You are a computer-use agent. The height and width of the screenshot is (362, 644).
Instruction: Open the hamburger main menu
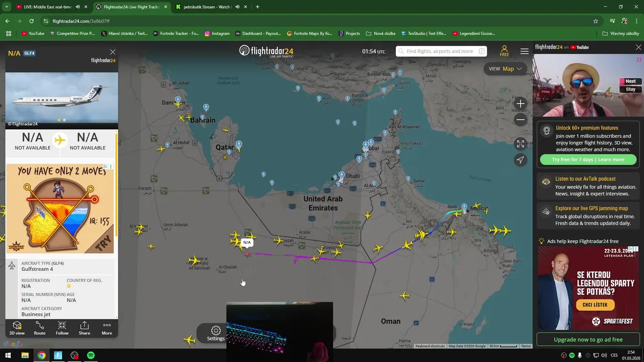(524, 51)
